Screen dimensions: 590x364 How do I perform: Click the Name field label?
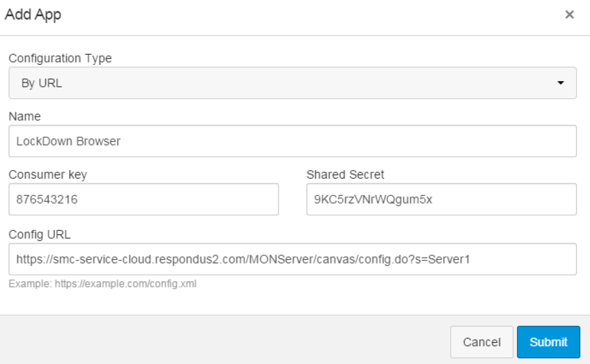click(x=25, y=116)
